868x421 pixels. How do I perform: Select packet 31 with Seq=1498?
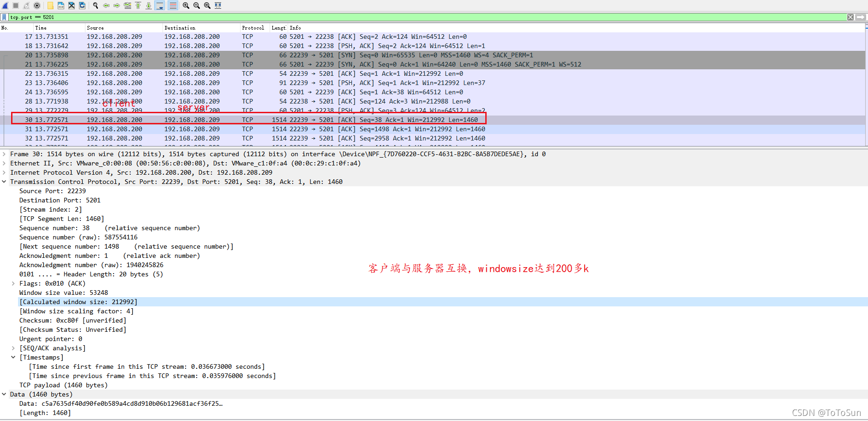point(433,129)
